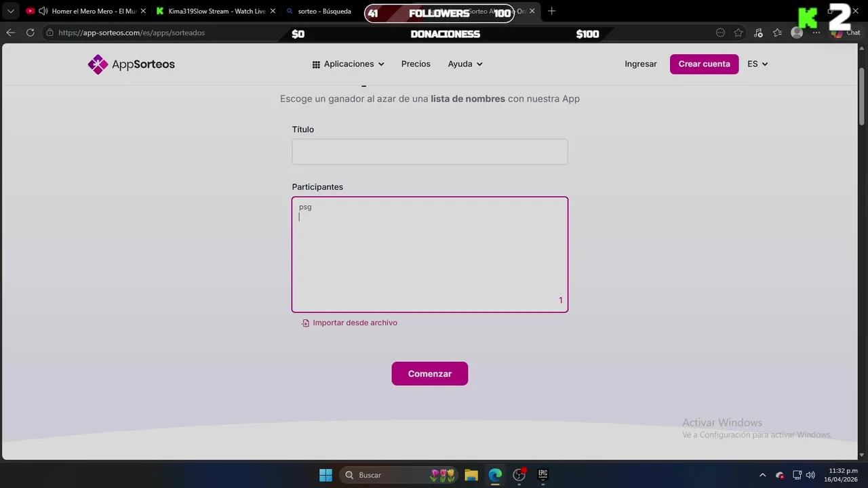Show hidden system tray icons
Viewport: 868px width, 488px height.
(x=762, y=475)
